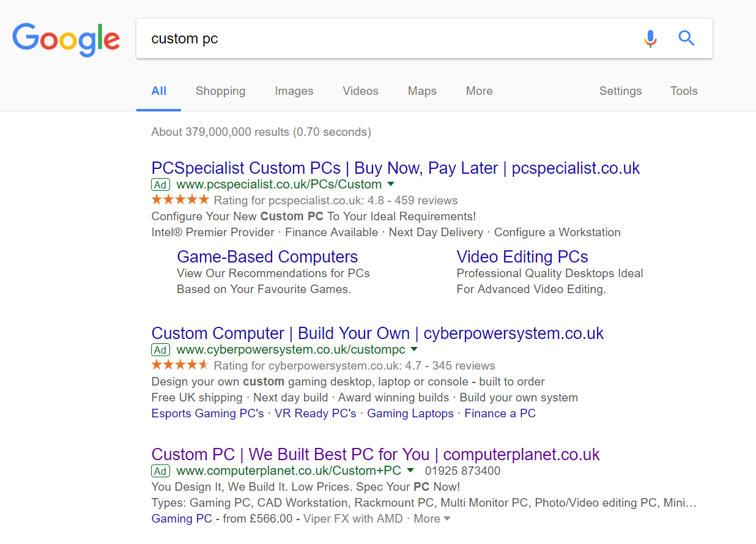
Task: Click the About 379,000,000 results text
Action: point(261,132)
